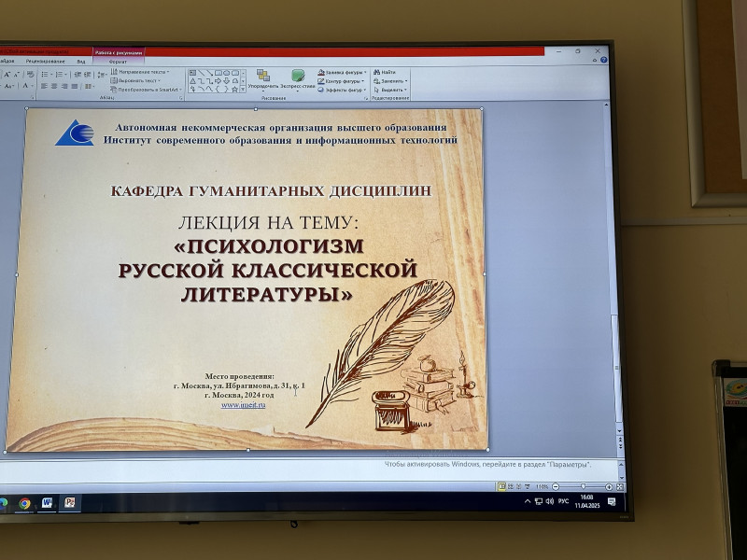
Task: Open the Replace dropdown
Action: click(390, 81)
